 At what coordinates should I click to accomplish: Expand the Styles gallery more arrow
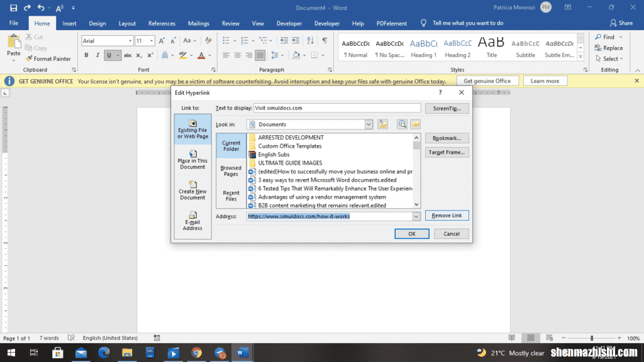[580, 57]
